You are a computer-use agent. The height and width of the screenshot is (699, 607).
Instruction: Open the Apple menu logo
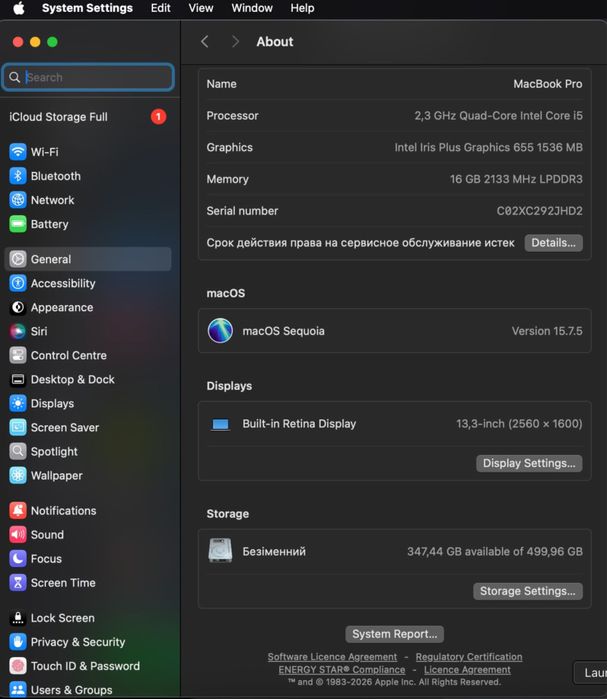[x=19, y=8]
